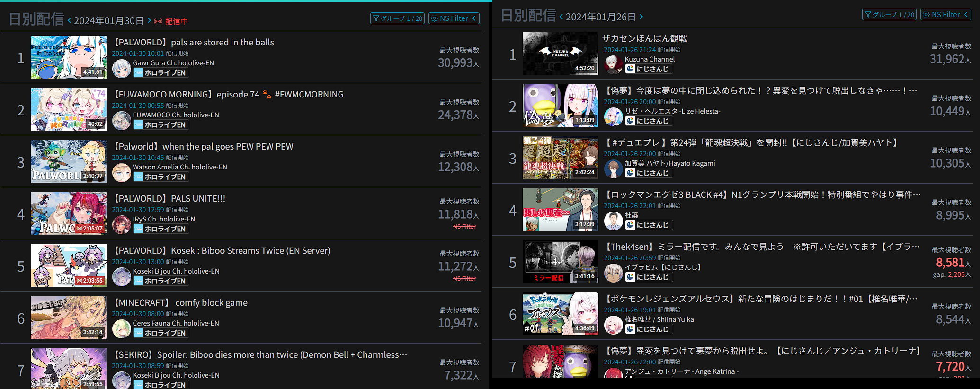Viewport: 980px width, 389px height.
Task: Go to next day from 2024年01月30日
Action: pos(149,20)
